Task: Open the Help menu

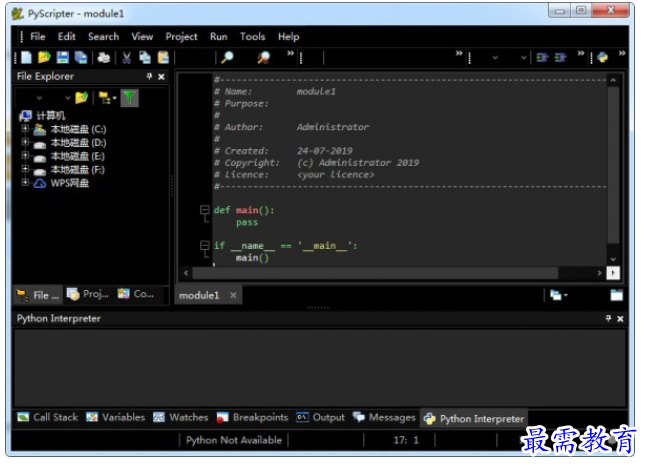Action: pos(288,37)
